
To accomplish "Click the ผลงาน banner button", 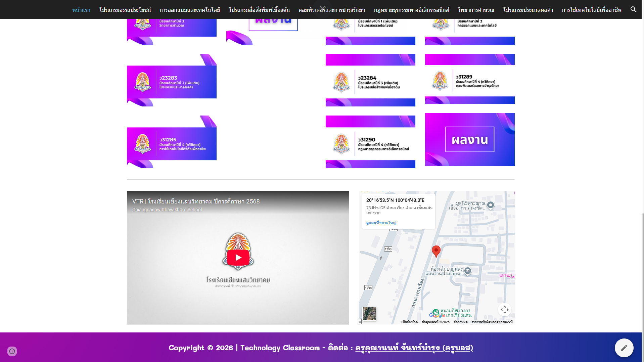I will coord(470,139).
